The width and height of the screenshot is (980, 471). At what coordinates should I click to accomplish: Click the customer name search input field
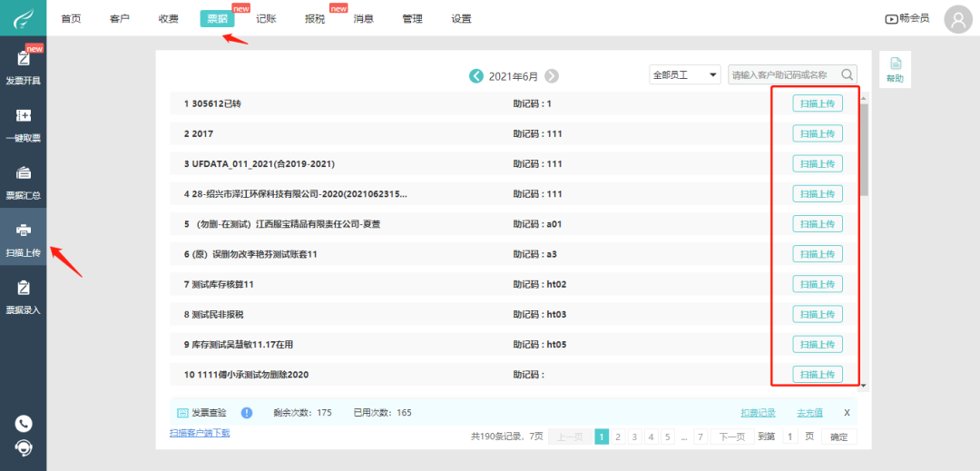[x=786, y=75]
